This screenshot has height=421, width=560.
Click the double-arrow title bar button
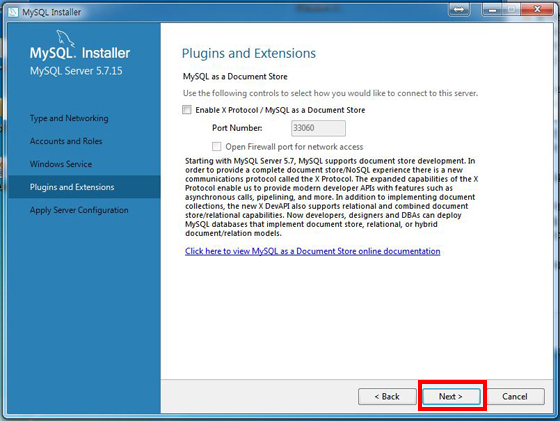point(459,10)
